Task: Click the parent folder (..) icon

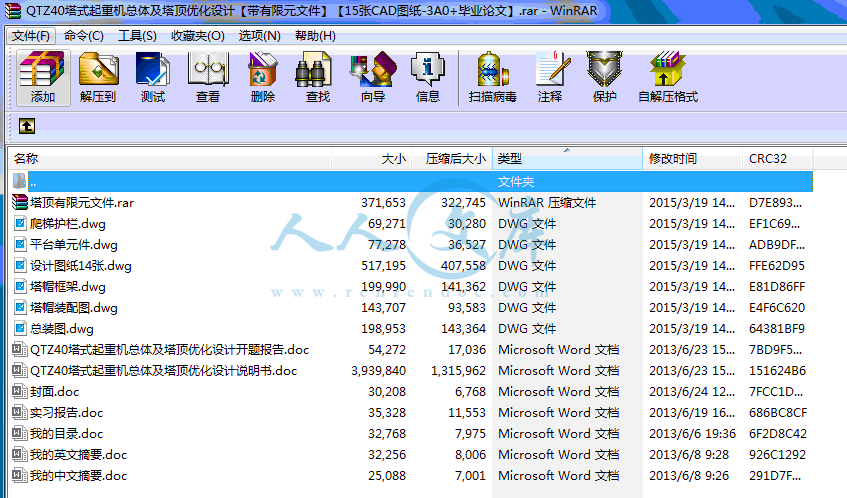Action: [19, 181]
